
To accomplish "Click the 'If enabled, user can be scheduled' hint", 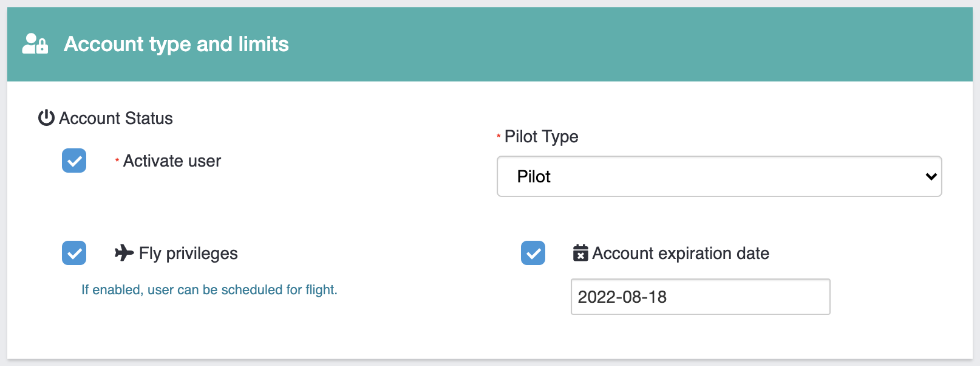I will (209, 290).
